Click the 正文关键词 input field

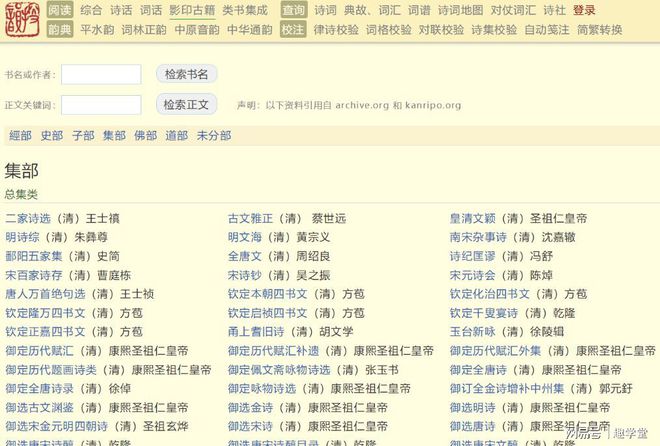tap(101, 104)
